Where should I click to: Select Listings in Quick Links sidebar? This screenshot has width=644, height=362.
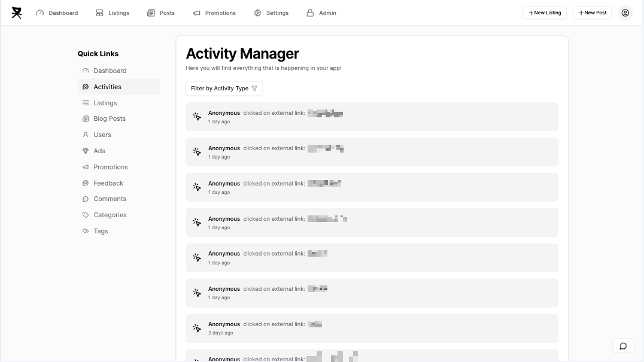tap(119, 103)
